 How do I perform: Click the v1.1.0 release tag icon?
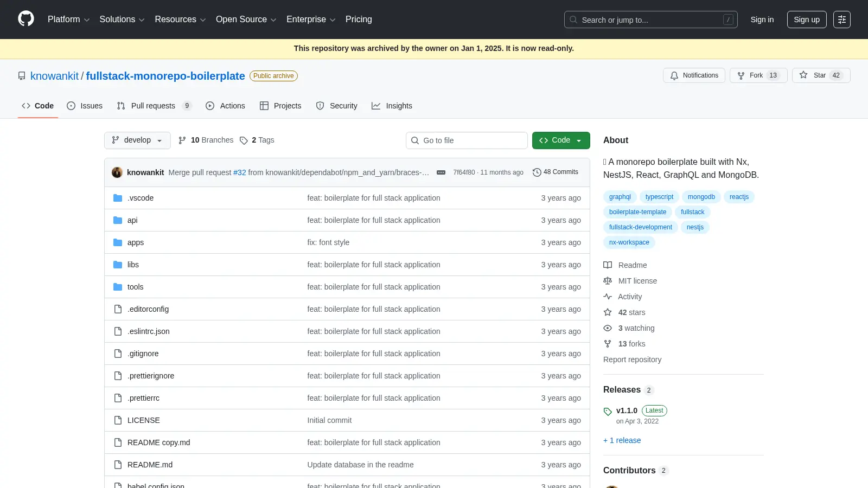tap(608, 412)
